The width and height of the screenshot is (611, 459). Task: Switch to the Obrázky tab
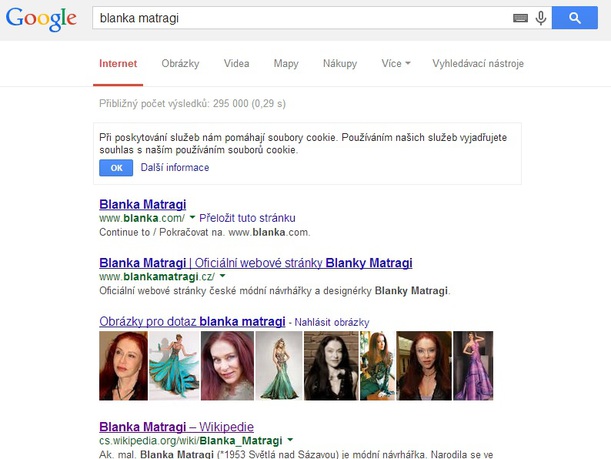pos(180,64)
